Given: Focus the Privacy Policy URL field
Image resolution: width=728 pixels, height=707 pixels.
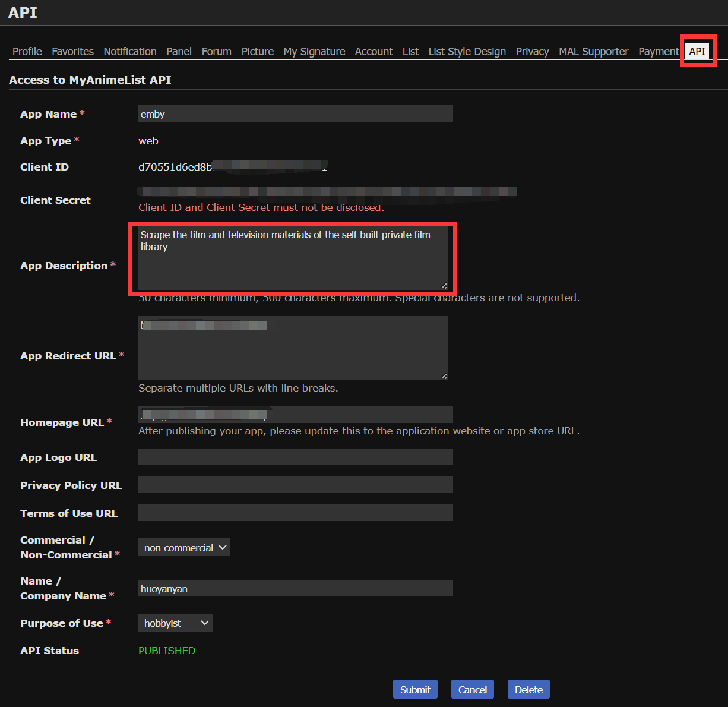Looking at the screenshot, I should coord(295,485).
